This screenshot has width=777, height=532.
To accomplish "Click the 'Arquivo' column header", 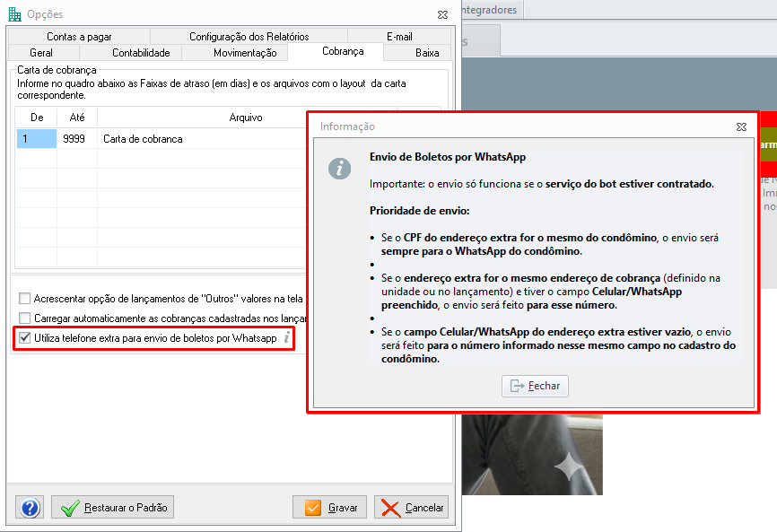I will tap(246, 118).
